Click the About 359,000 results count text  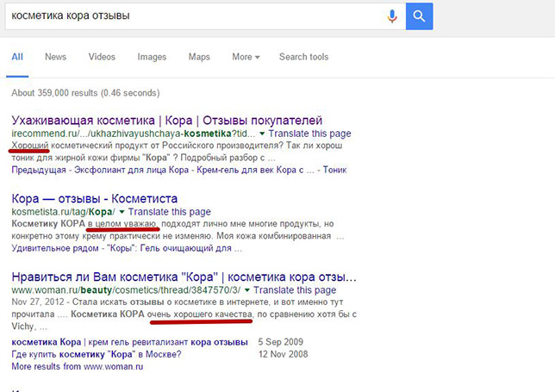(85, 93)
